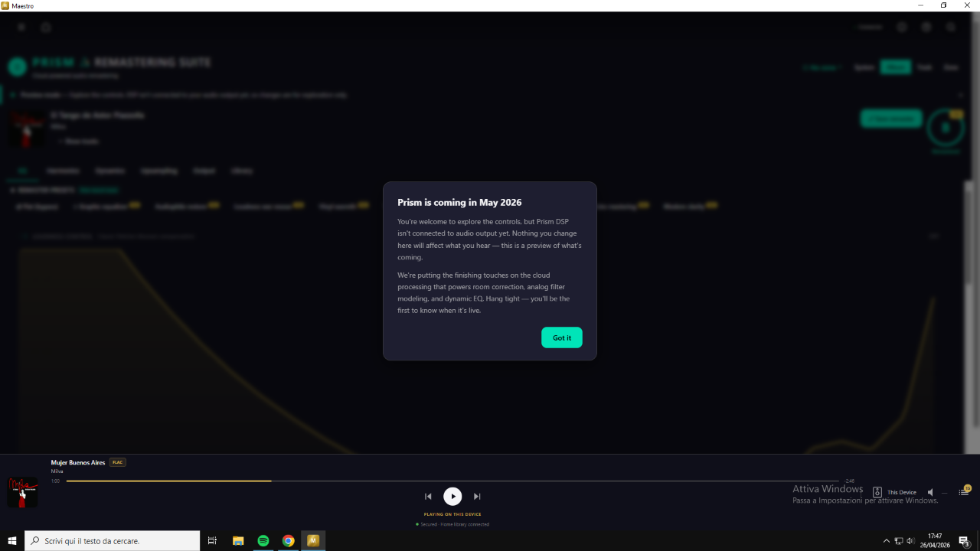Open the now-playing album art thumbnail
Image resolution: width=980 pixels, height=551 pixels.
click(x=22, y=492)
